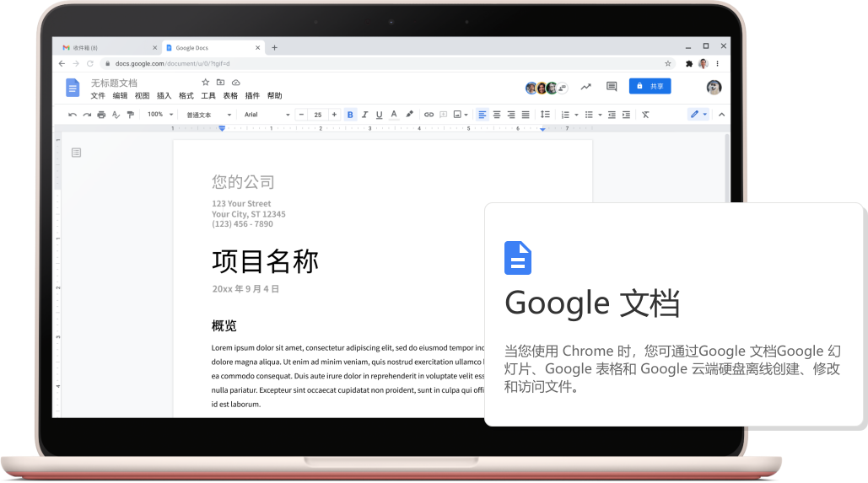The height and width of the screenshot is (483, 868).
Task: Increase indent icon
Action: click(x=626, y=115)
